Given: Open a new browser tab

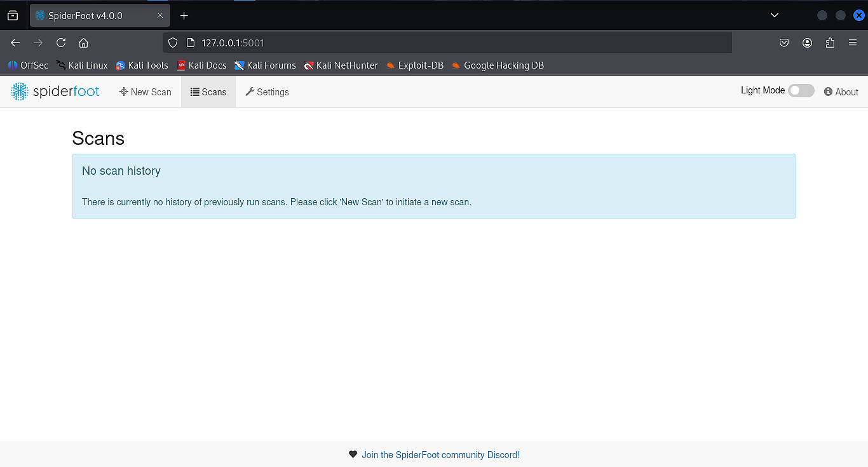Looking at the screenshot, I should pos(184,15).
